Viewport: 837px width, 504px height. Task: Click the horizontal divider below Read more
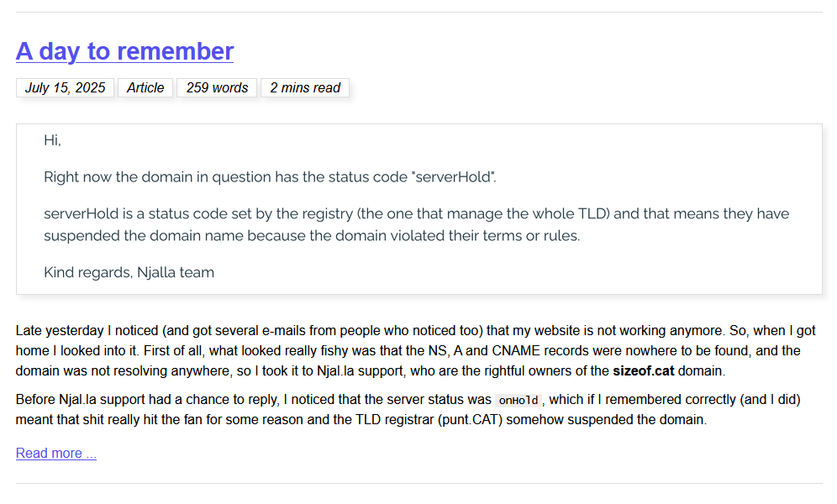pos(419,483)
